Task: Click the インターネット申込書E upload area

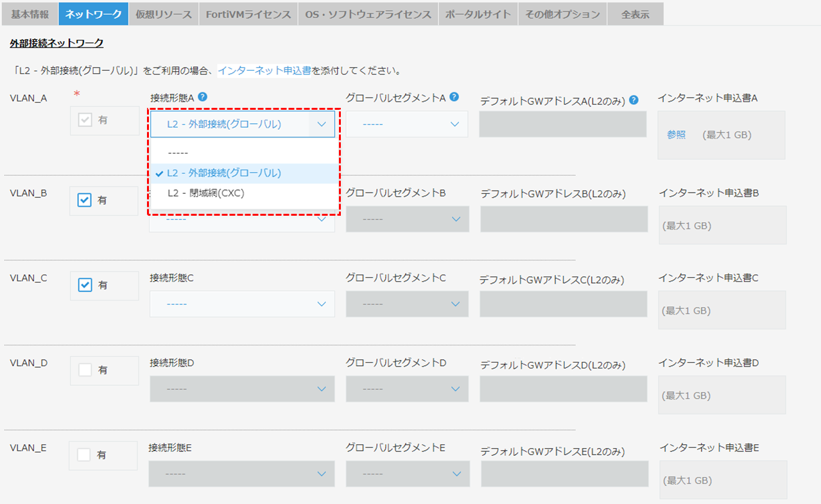Action: click(x=723, y=480)
